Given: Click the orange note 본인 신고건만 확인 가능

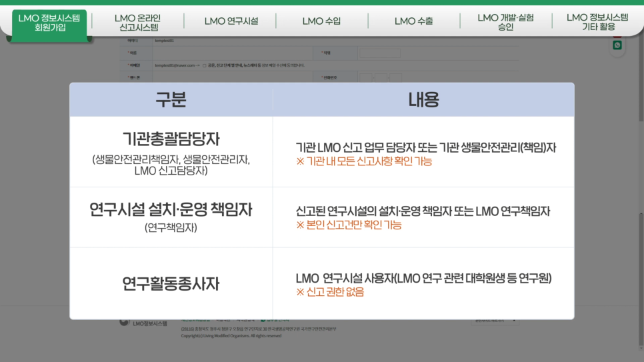Looking at the screenshot, I should tap(349, 225).
